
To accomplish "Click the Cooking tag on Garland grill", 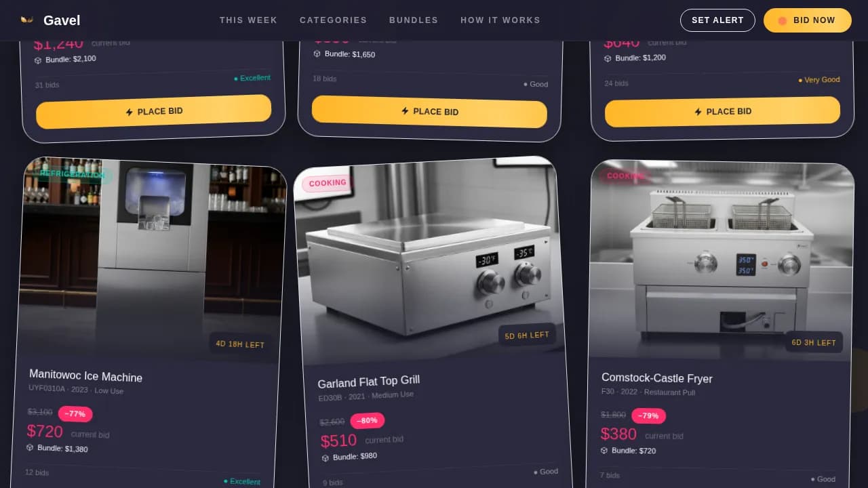I will [328, 183].
